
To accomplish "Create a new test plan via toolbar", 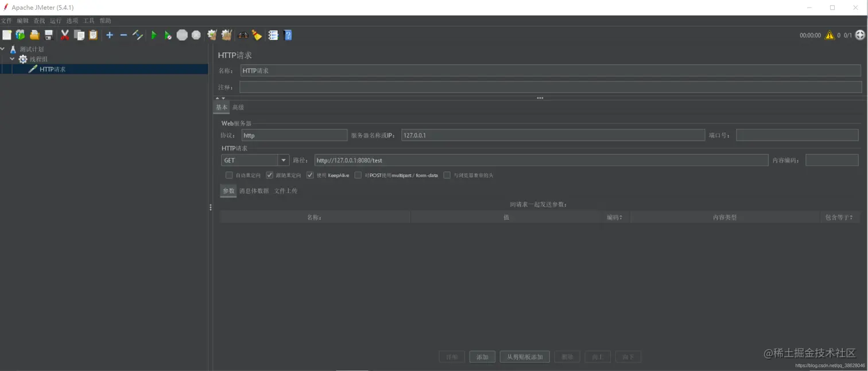I will click(7, 35).
